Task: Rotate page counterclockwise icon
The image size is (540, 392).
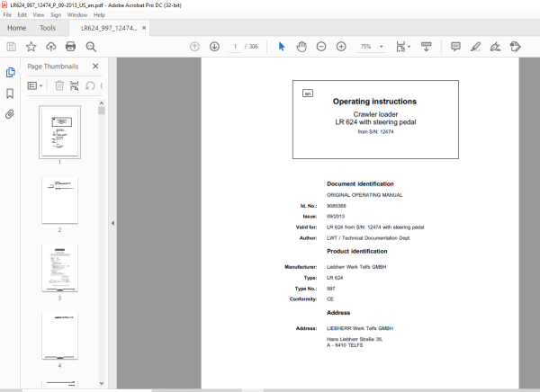Action: coord(90,85)
